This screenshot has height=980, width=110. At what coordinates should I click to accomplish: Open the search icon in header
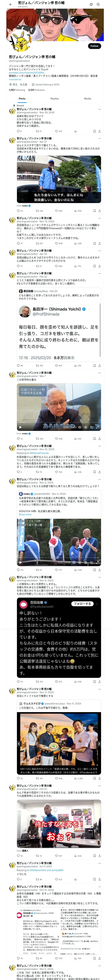98,4
